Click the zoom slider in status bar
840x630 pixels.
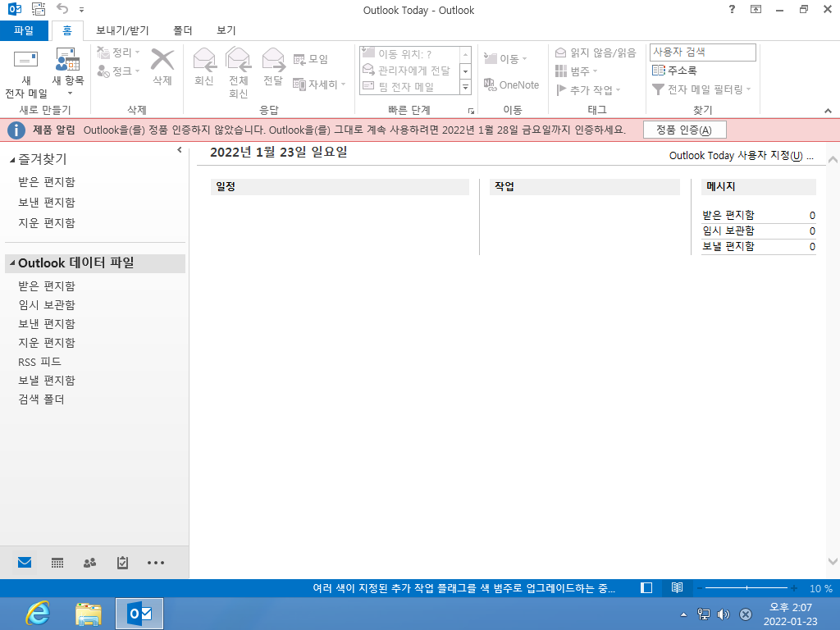point(746,588)
